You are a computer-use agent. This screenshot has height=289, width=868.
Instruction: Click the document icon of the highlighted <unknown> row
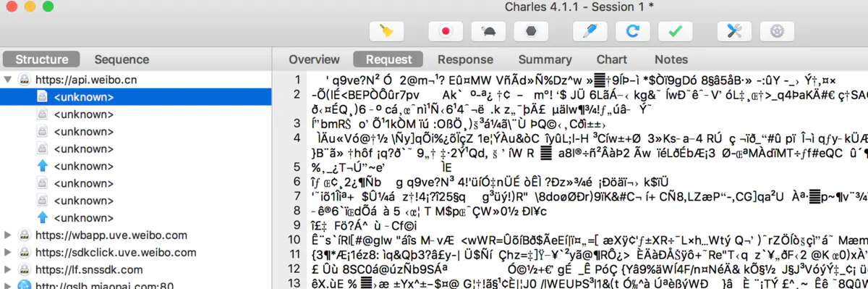coord(43,96)
